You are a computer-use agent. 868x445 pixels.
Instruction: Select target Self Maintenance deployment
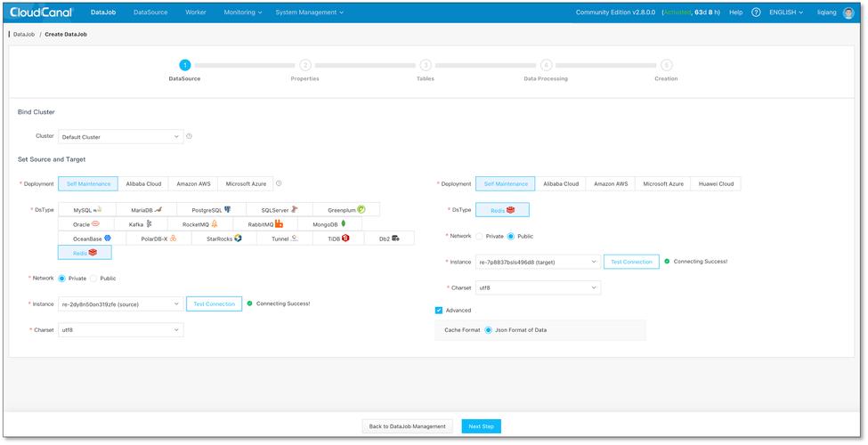pyautogui.click(x=506, y=183)
